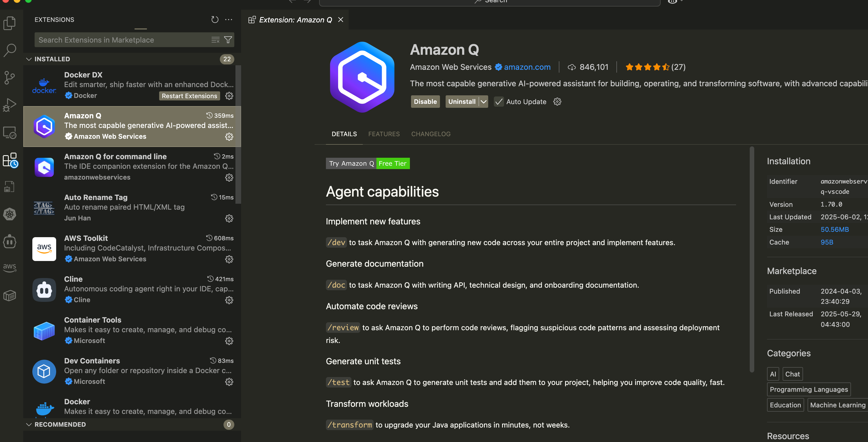Collapse the INSTALLED section

click(29, 59)
